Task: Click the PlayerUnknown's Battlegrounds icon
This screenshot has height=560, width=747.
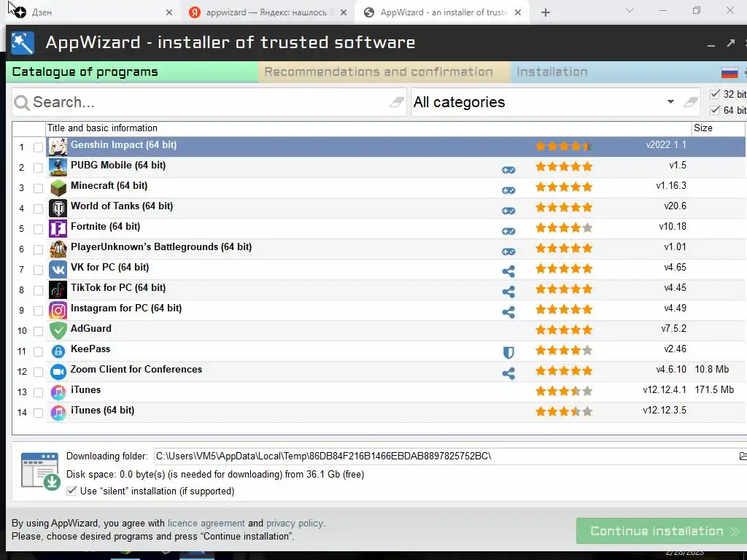Action: click(58, 249)
